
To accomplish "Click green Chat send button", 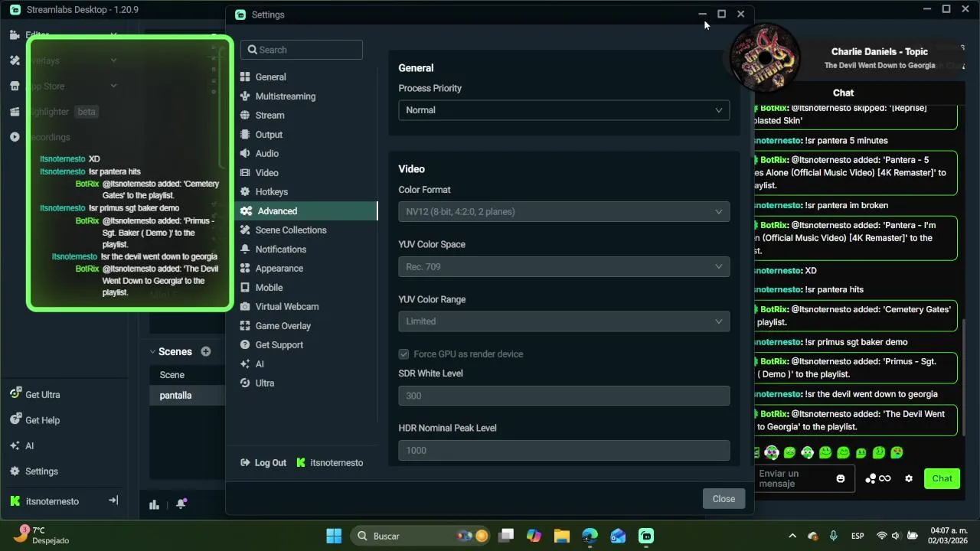I will pyautogui.click(x=942, y=478).
